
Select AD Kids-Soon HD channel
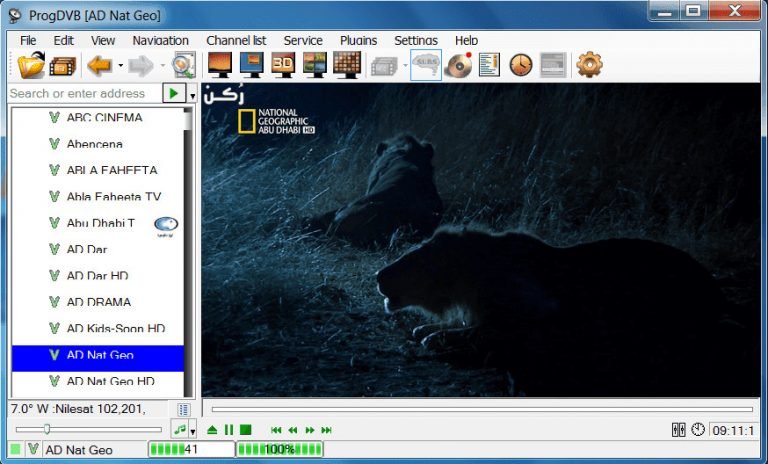click(97, 328)
